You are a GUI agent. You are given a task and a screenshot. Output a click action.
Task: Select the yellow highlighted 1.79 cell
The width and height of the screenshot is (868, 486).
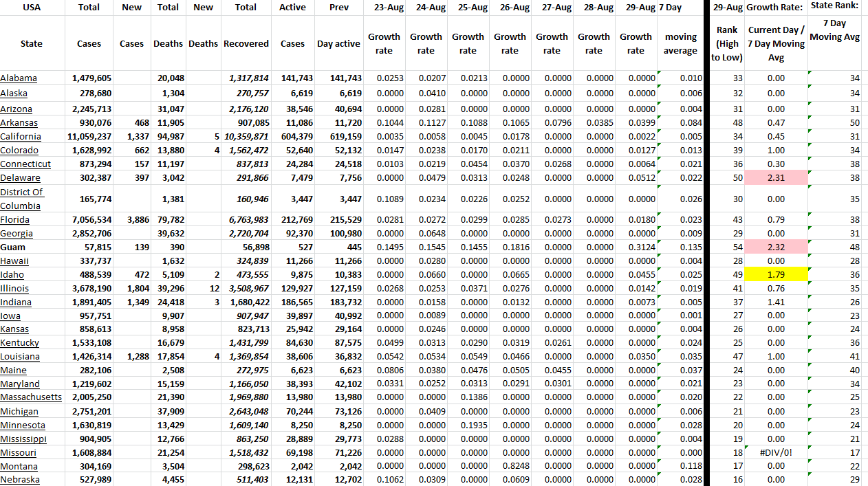[776, 275]
